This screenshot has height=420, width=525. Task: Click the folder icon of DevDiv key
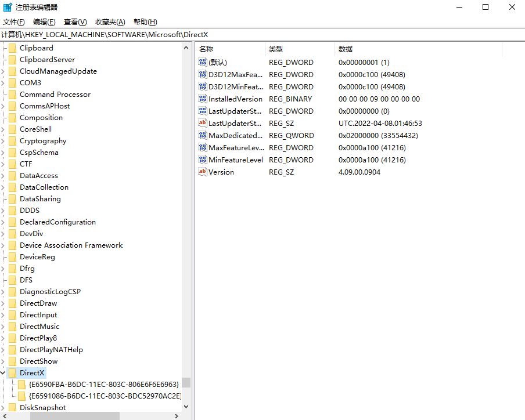coord(12,234)
